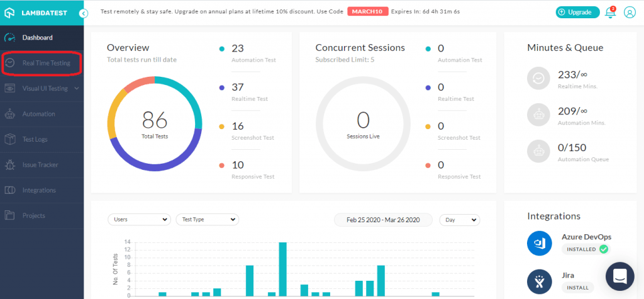Expand the Visual UI Testing submenu
Image resolution: width=644 pixels, height=299 pixels.
pyautogui.click(x=77, y=89)
